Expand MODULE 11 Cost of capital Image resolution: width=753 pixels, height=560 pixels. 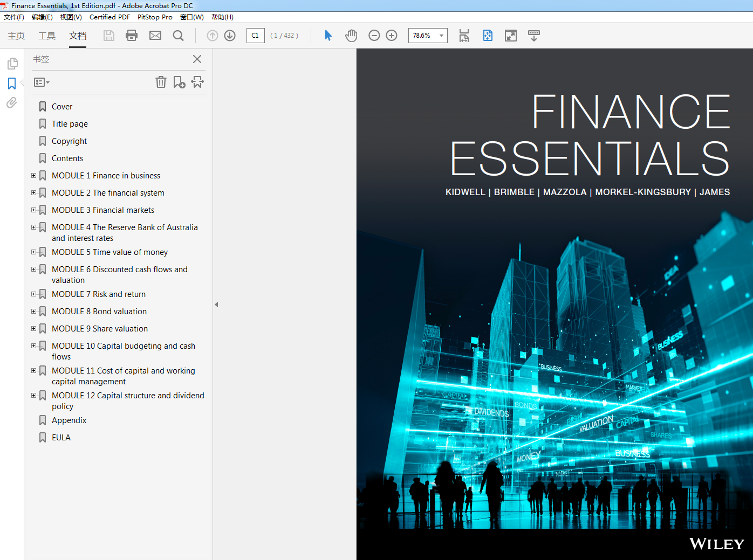tap(34, 371)
